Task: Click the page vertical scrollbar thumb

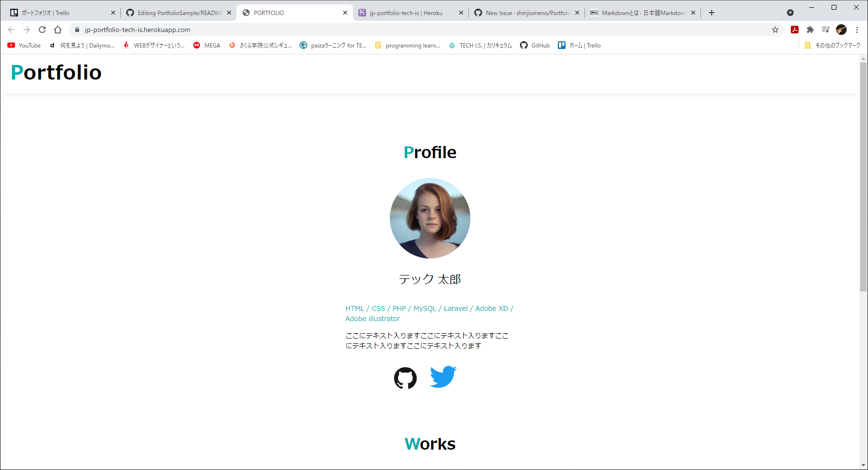Action: coord(863,177)
